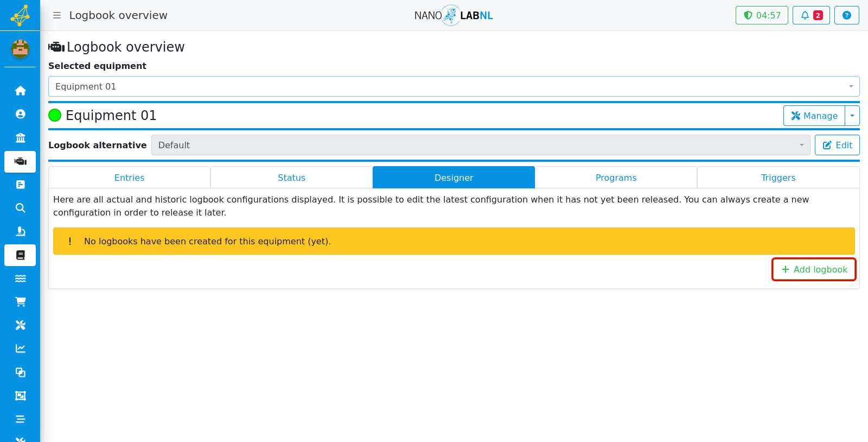The image size is (868, 442).
Task: Open the institution building sidebar icon
Action: coord(20,137)
